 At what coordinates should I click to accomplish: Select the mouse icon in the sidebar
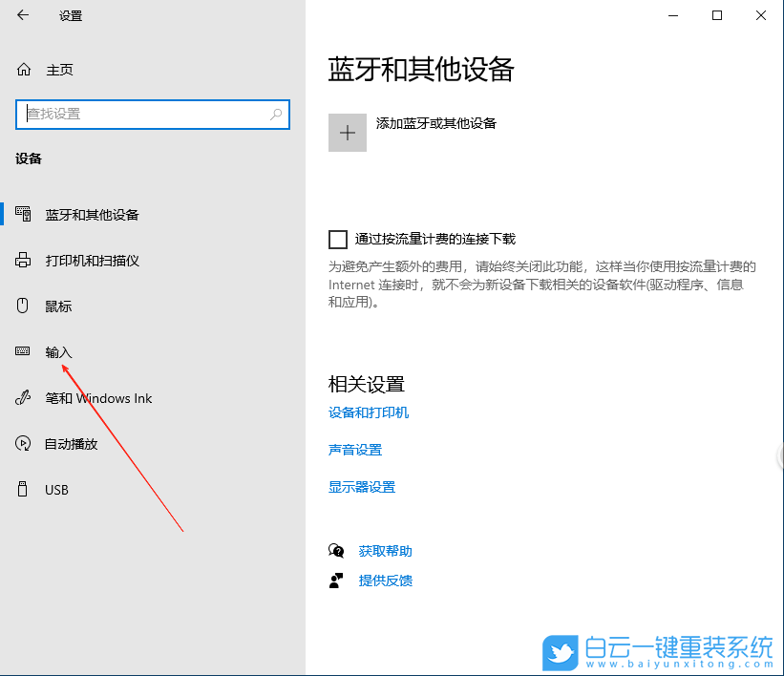pyautogui.click(x=21, y=306)
